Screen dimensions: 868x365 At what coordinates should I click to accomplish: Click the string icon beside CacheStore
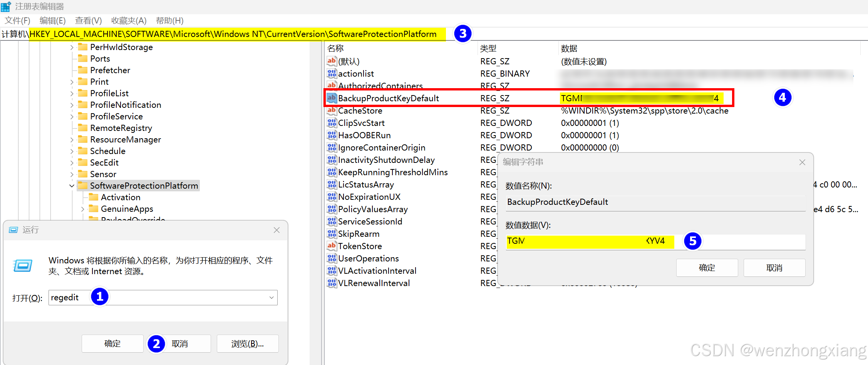click(332, 110)
